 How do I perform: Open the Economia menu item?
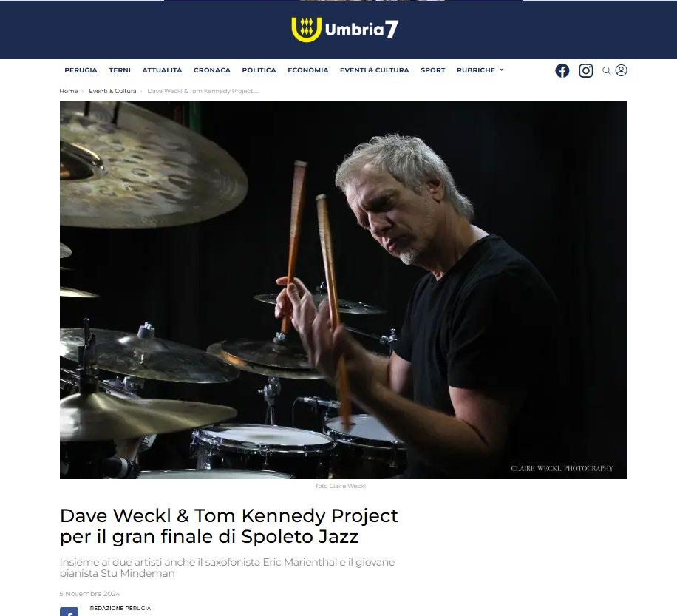[x=308, y=70]
